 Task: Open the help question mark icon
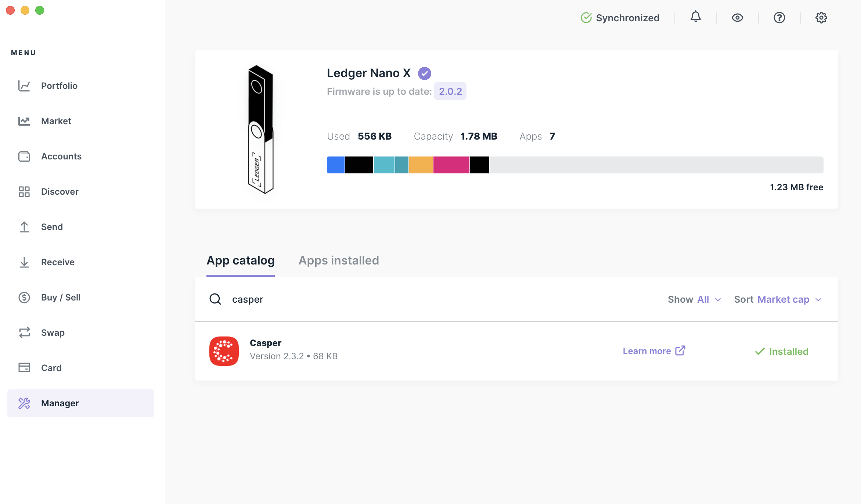click(x=779, y=18)
